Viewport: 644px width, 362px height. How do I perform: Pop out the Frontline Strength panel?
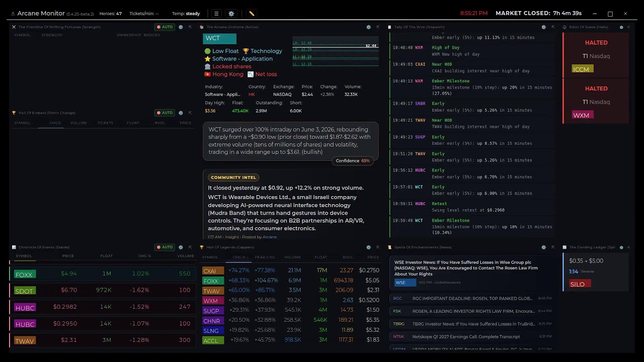[190, 27]
